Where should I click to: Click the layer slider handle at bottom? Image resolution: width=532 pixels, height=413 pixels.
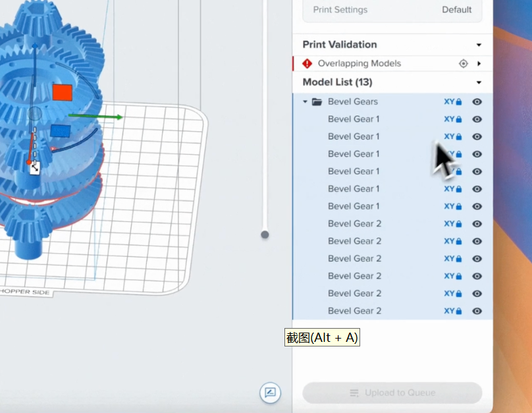click(265, 234)
